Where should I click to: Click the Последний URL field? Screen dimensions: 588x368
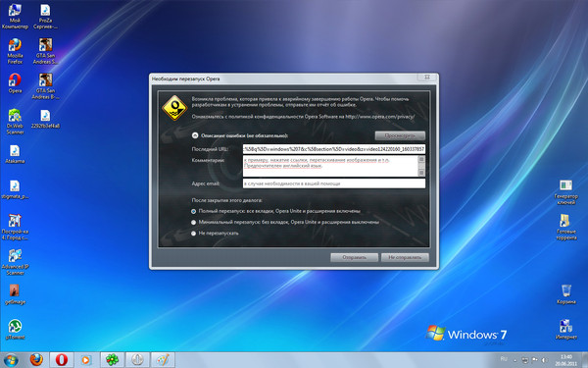pyautogui.click(x=334, y=149)
